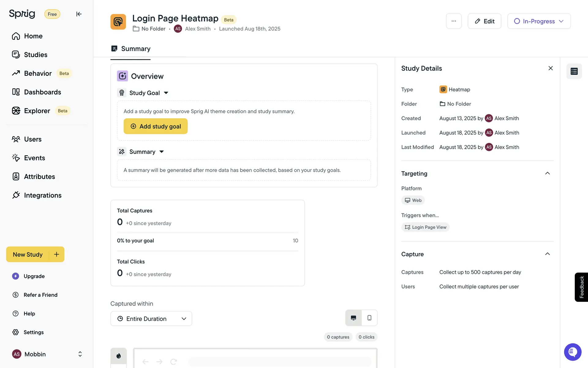588x368 pixels.
Task: Collapse the sidebar with the arrow icon
Action: point(79,14)
